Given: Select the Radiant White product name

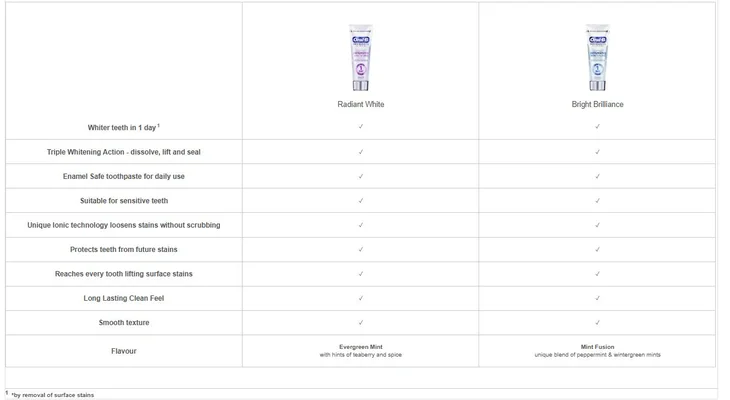Looking at the screenshot, I should [360, 104].
